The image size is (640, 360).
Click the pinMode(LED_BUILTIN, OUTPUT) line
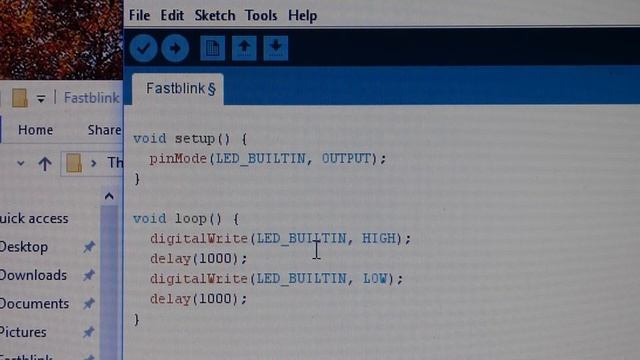[268, 158]
